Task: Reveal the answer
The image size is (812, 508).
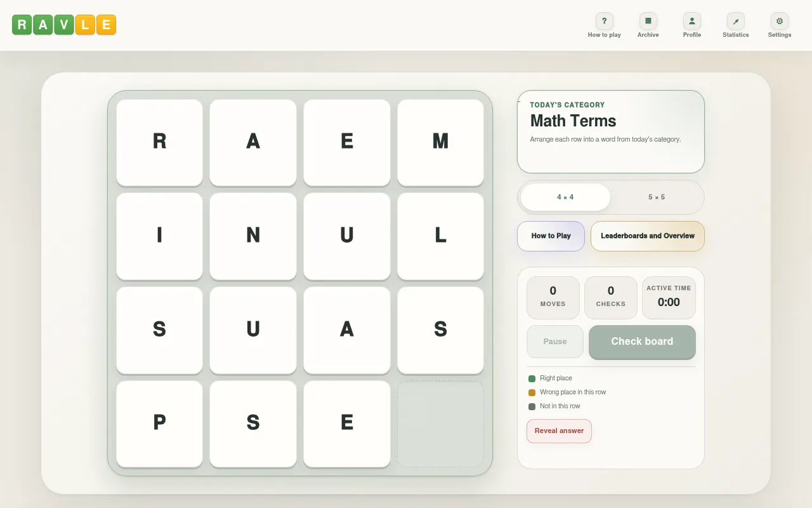Action: point(559,431)
